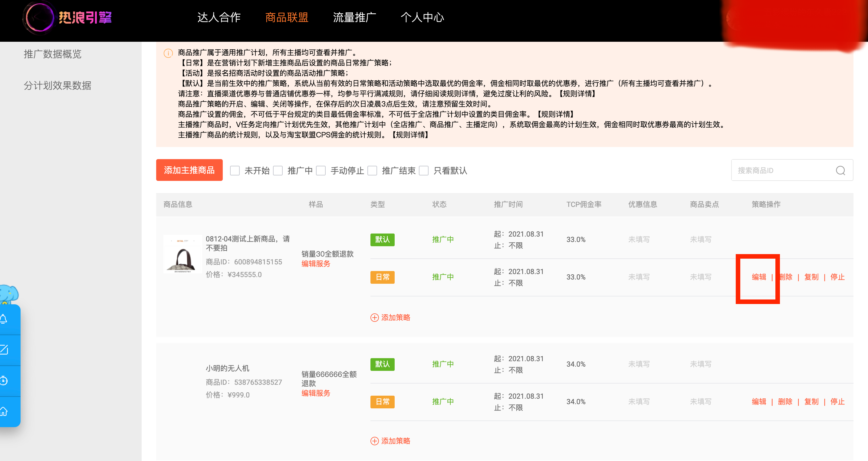
Task: Click 编辑 for 小明的无人机 日常 strategy
Action: pos(759,401)
